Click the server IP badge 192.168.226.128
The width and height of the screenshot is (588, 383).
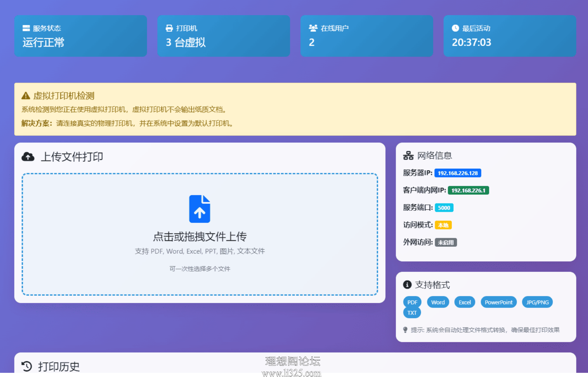click(x=458, y=173)
